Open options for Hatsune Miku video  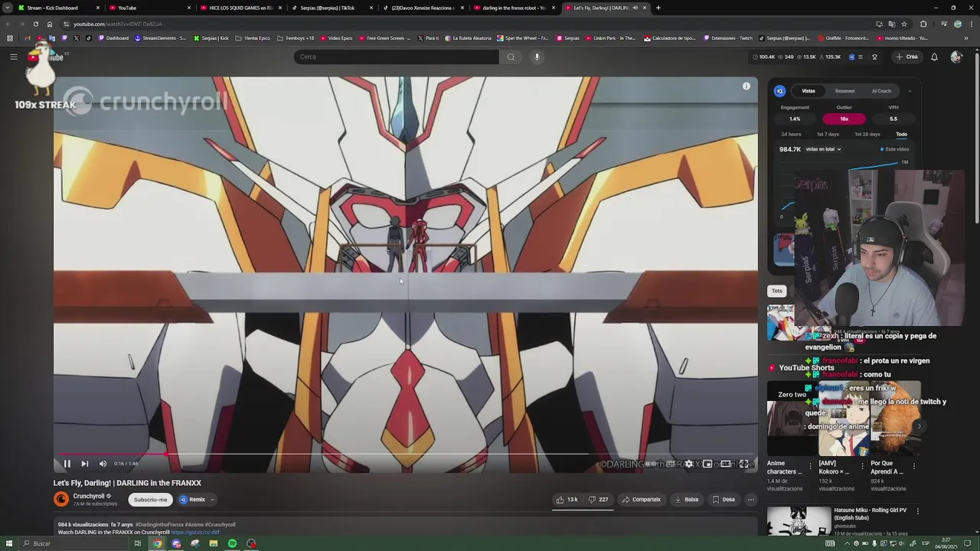click(917, 510)
